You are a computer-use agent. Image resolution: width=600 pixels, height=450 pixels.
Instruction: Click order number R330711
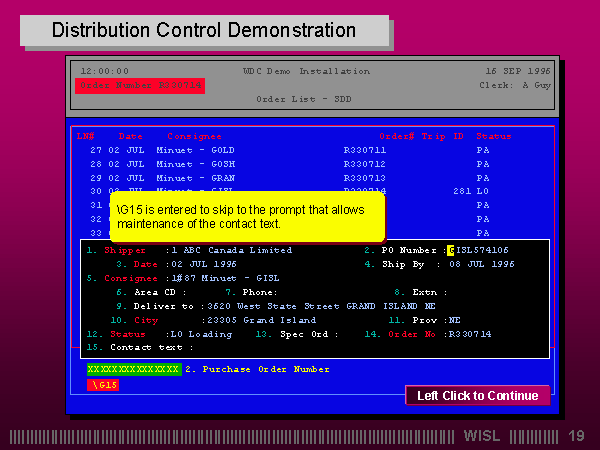[365, 150]
